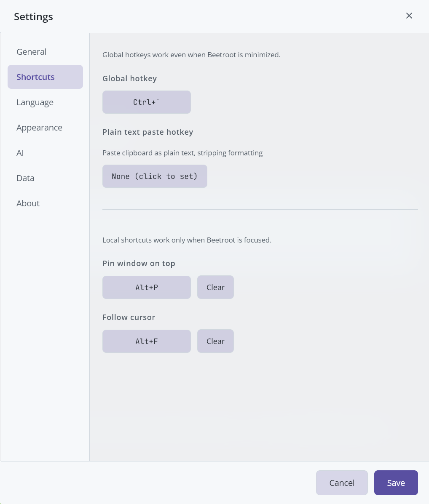Open the AI settings section

tap(20, 153)
